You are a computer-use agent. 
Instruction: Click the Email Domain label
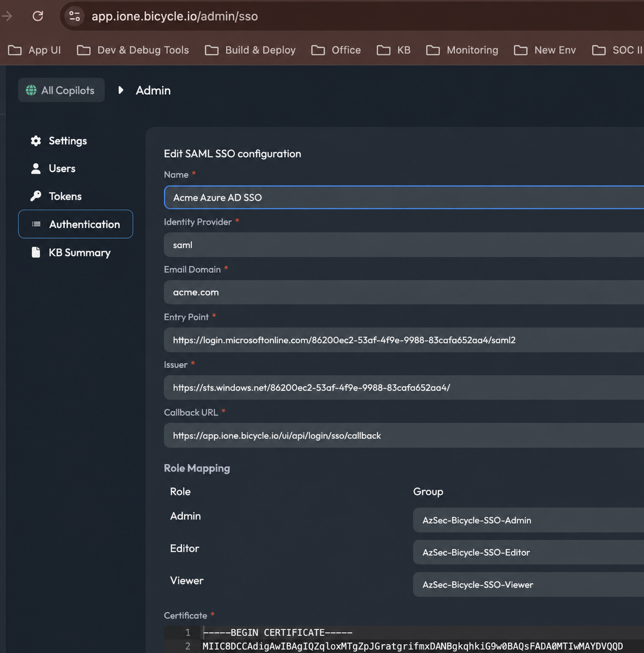point(192,269)
